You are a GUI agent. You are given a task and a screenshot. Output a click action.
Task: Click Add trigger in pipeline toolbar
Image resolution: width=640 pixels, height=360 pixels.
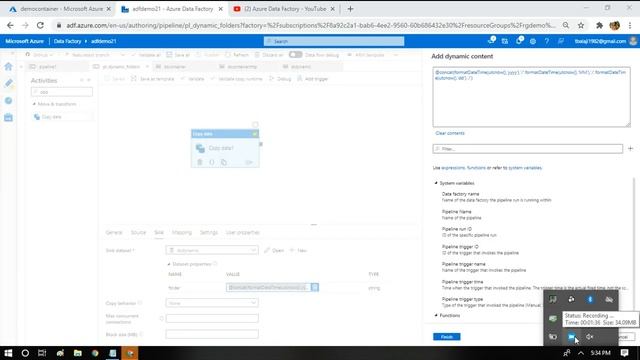coord(313,79)
